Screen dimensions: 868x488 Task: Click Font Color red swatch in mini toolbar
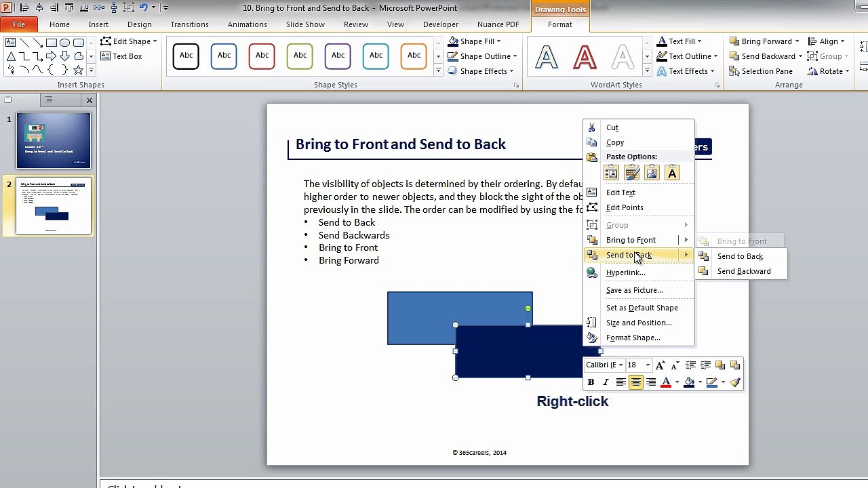(x=666, y=382)
